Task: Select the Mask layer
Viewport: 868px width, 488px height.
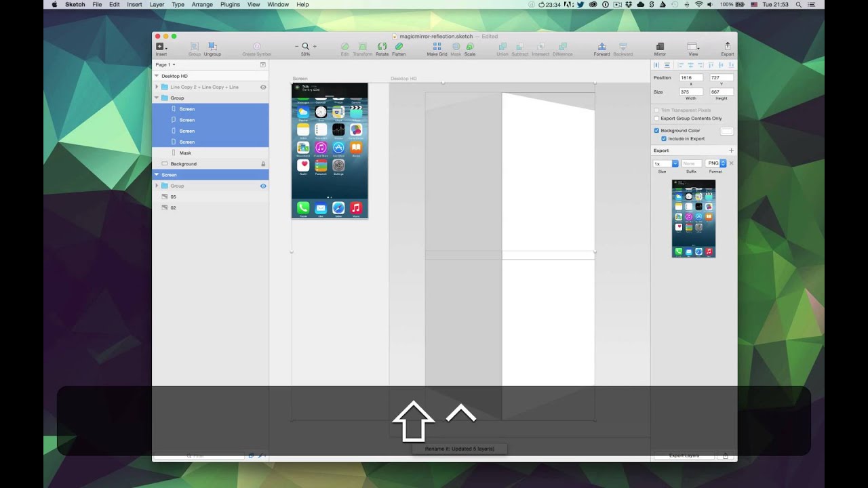Action: (210, 153)
